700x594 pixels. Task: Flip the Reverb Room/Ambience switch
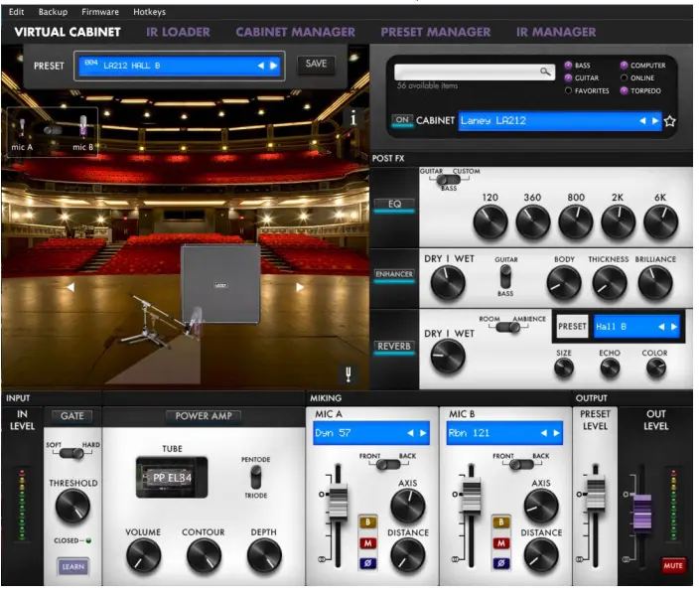pos(508,328)
